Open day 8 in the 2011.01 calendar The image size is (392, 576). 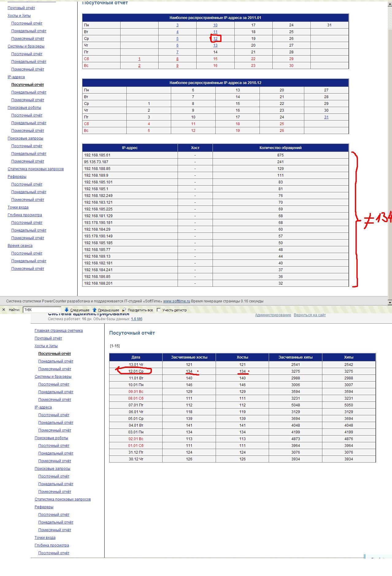pyautogui.click(x=177, y=59)
